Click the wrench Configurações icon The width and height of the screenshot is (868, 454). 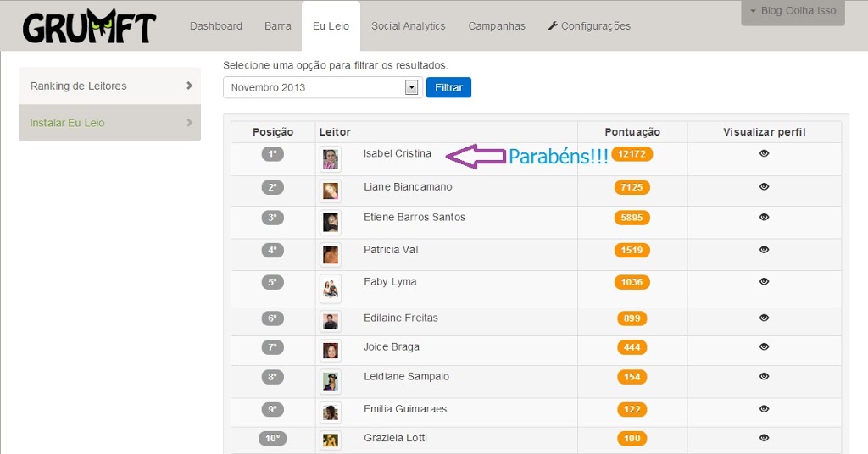[x=553, y=25]
